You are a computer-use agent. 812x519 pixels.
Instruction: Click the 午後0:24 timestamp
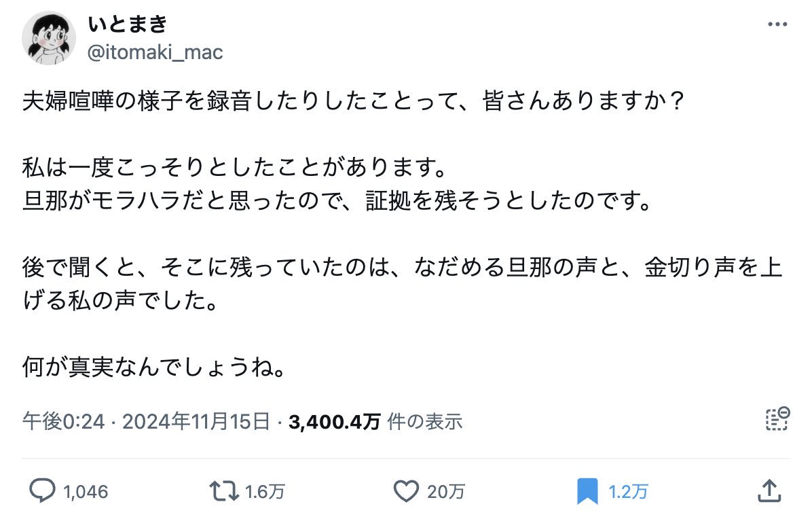63,422
